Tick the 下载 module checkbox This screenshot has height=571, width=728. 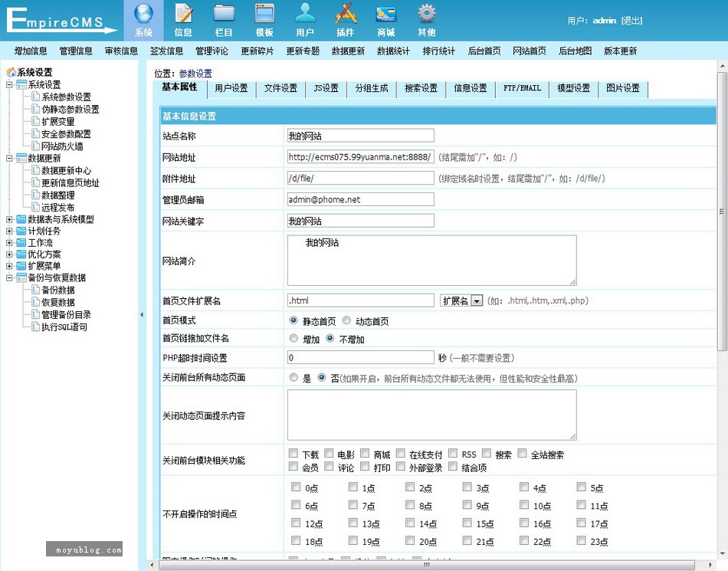point(293,453)
